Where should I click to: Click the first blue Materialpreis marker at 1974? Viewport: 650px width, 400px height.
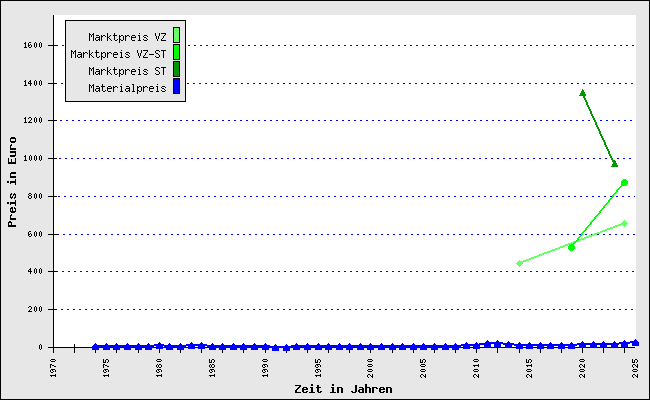(x=95, y=347)
